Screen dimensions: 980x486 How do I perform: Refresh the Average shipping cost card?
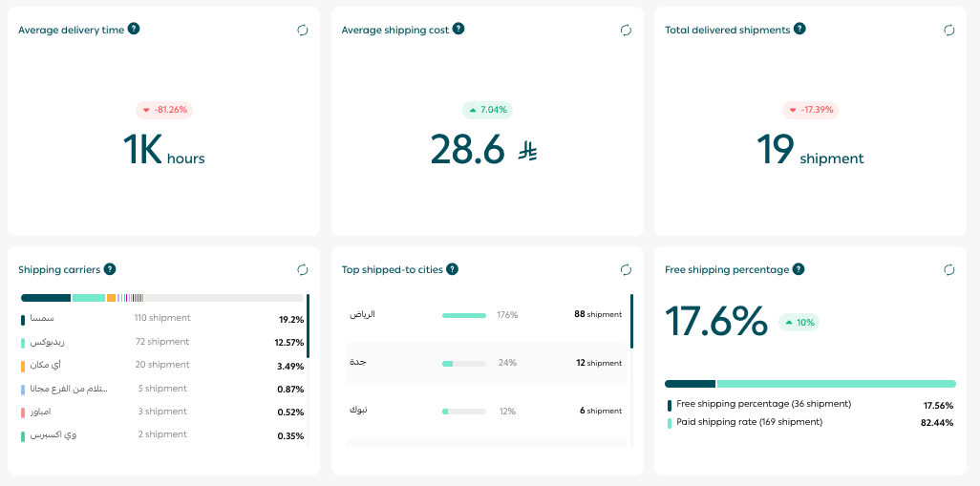tap(626, 31)
